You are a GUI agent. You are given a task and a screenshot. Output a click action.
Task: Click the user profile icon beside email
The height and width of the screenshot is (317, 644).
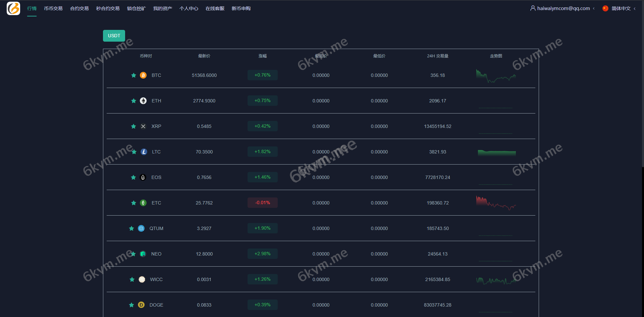tap(533, 8)
